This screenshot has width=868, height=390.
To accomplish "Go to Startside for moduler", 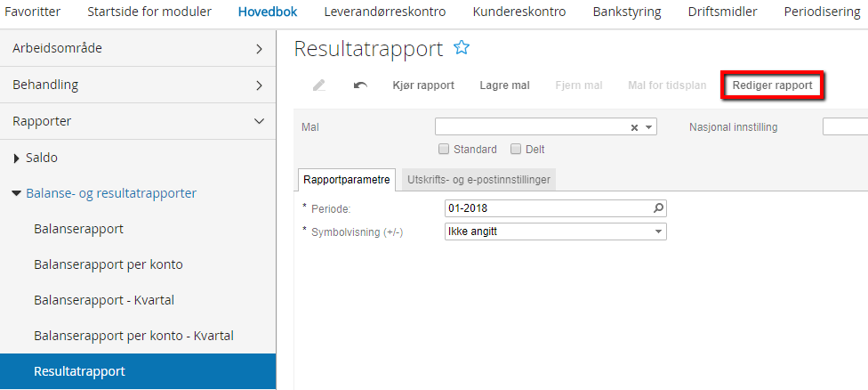I will 149,12.
